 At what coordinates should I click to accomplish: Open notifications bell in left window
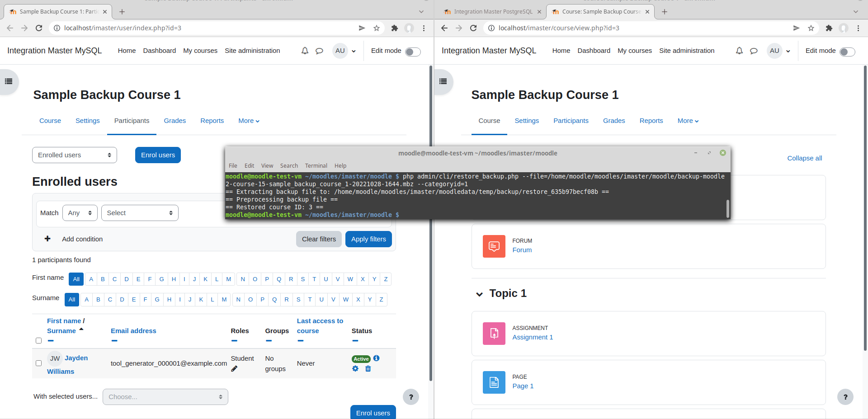click(305, 51)
